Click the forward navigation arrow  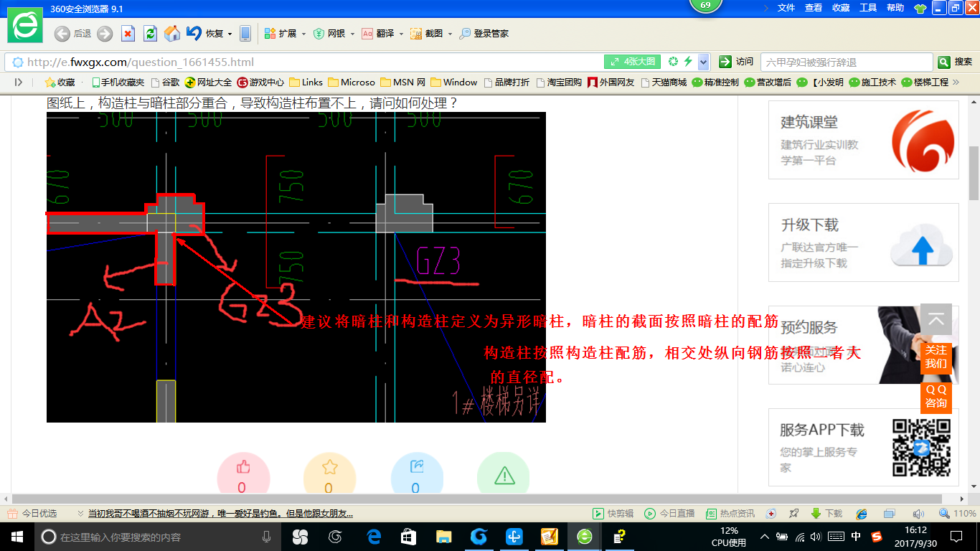pos(105,34)
